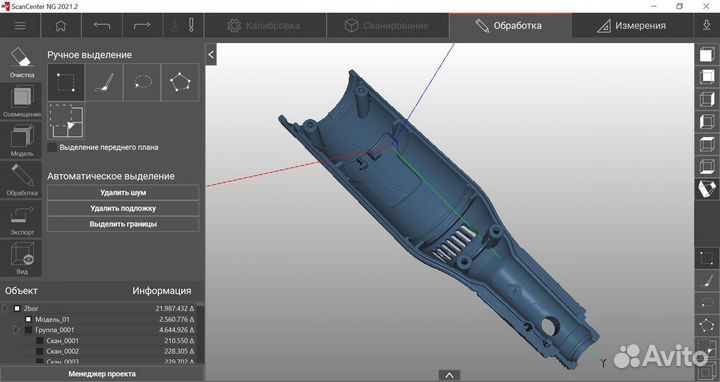Open the Экспорт section in the sidebar
Viewport: 720px width, 382px height.
tap(21, 219)
